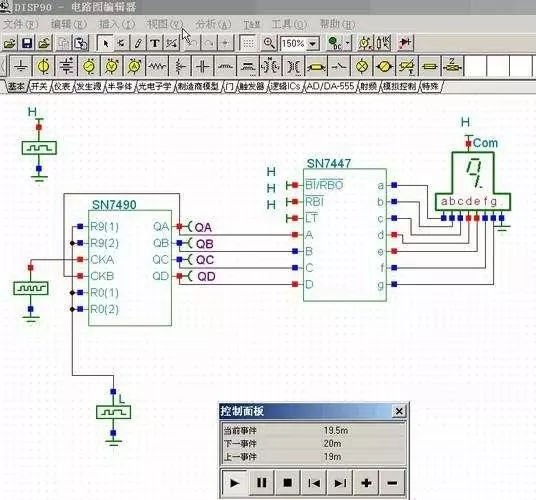Select the clock generator on CKA
536x500 pixels.
coord(31,289)
